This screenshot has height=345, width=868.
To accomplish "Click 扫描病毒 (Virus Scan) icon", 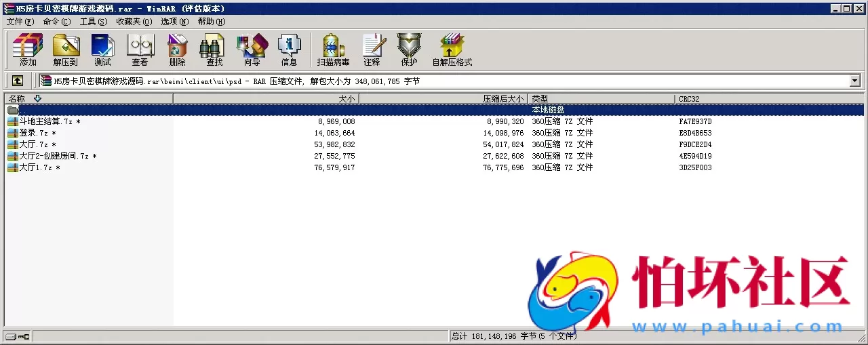I will tap(333, 49).
